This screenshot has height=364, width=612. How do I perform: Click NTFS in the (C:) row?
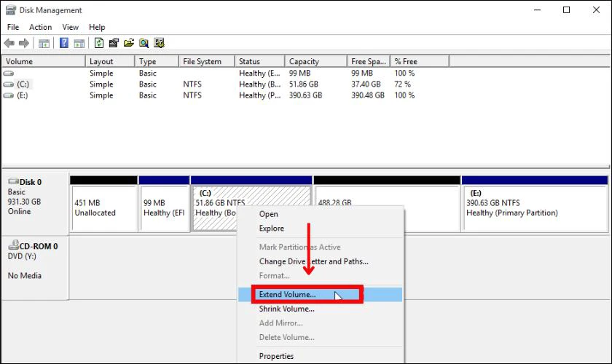click(192, 84)
